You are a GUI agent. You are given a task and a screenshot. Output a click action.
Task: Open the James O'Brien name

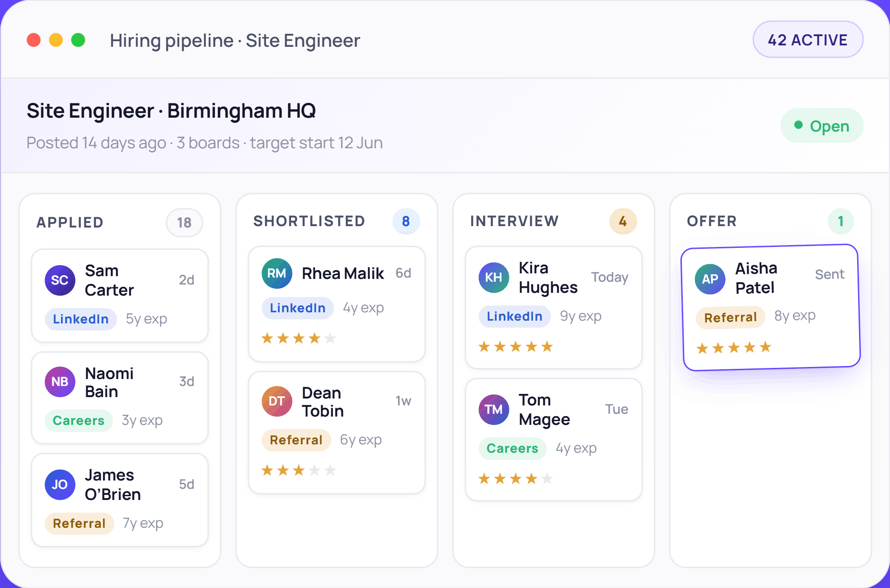tap(113, 485)
